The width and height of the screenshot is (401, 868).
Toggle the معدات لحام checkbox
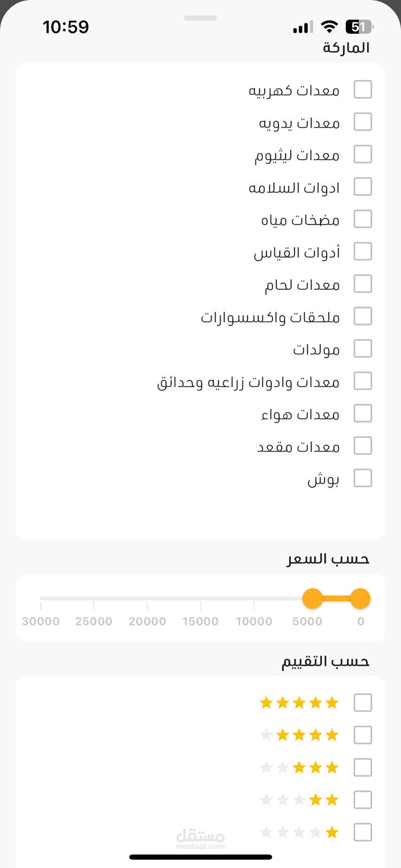pos(362,284)
